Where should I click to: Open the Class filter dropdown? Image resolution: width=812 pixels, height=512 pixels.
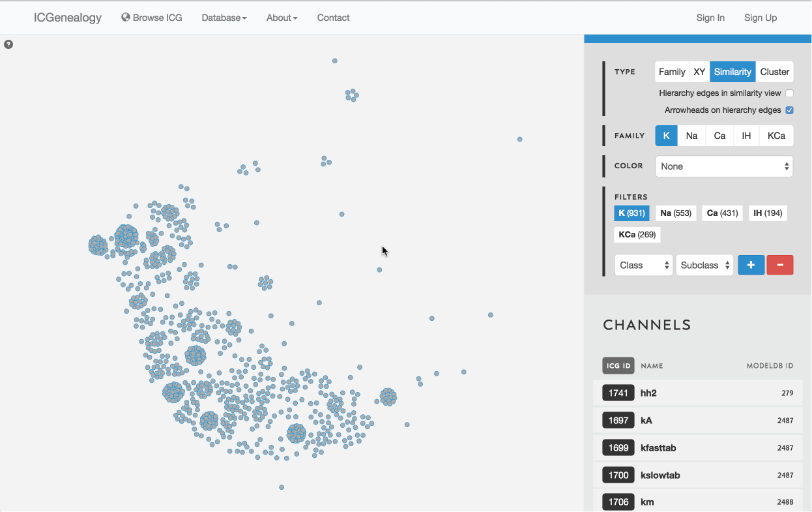tap(644, 265)
